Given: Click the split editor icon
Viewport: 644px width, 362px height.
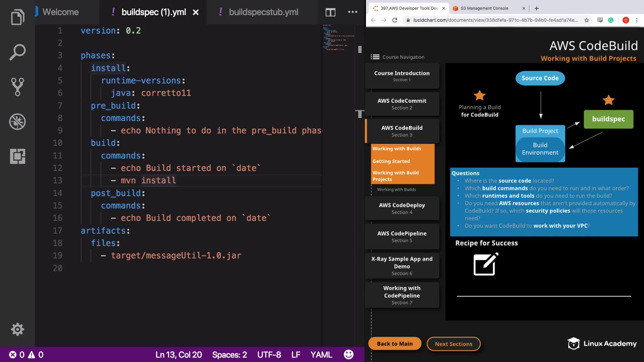Looking at the screenshot, I should point(330,12).
